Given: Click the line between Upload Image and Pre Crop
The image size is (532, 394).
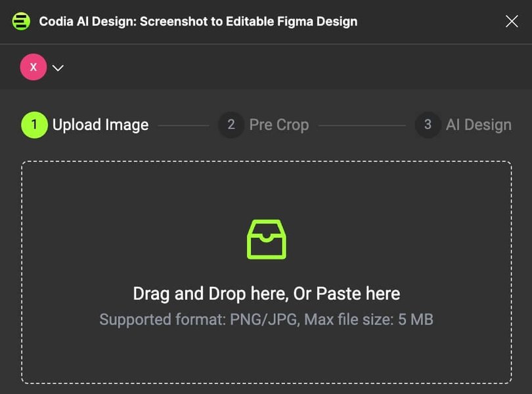Looking at the screenshot, I should 184,125.
